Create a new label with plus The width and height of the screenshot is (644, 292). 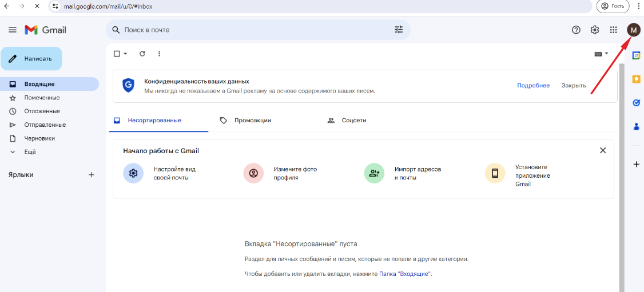pyautogui.click(x=91, y=175)
